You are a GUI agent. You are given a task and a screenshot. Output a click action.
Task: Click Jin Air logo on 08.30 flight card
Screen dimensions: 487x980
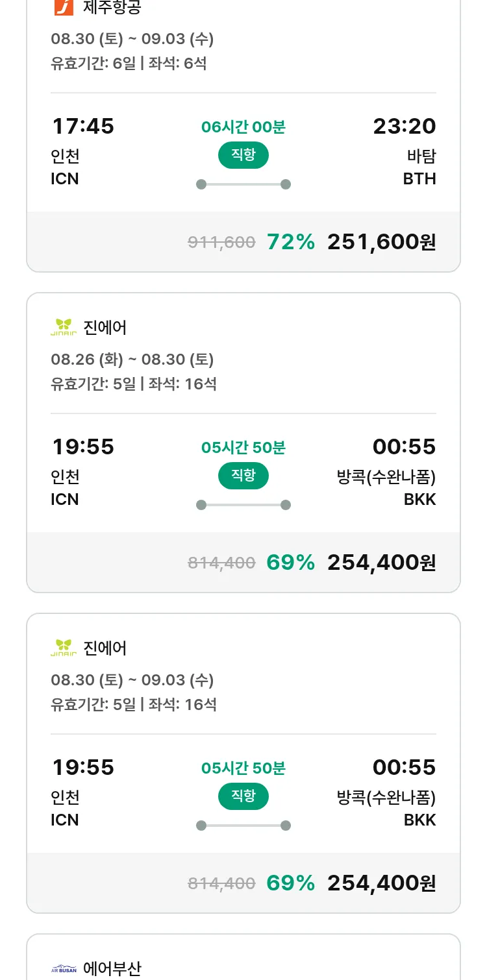click(x=64, y=648)
